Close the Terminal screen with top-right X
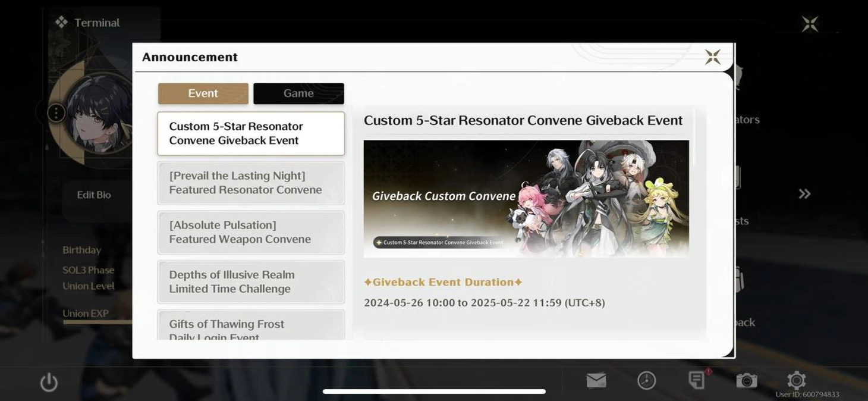This screenshot has width=868, height=401. tap(810, 24)
